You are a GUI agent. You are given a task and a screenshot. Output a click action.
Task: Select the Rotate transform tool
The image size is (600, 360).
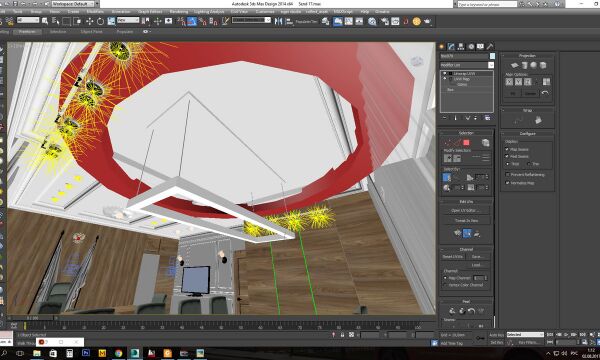tap(100, 21)
